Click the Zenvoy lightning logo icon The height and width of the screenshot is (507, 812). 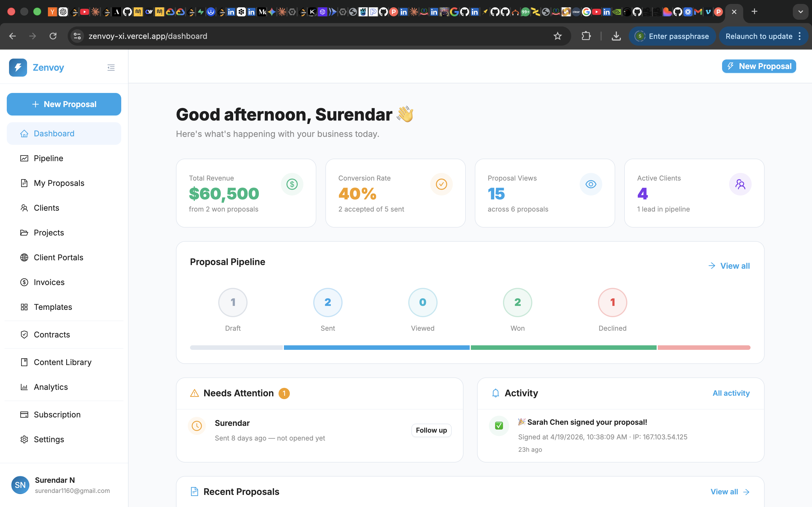click(x=18, y=68)
